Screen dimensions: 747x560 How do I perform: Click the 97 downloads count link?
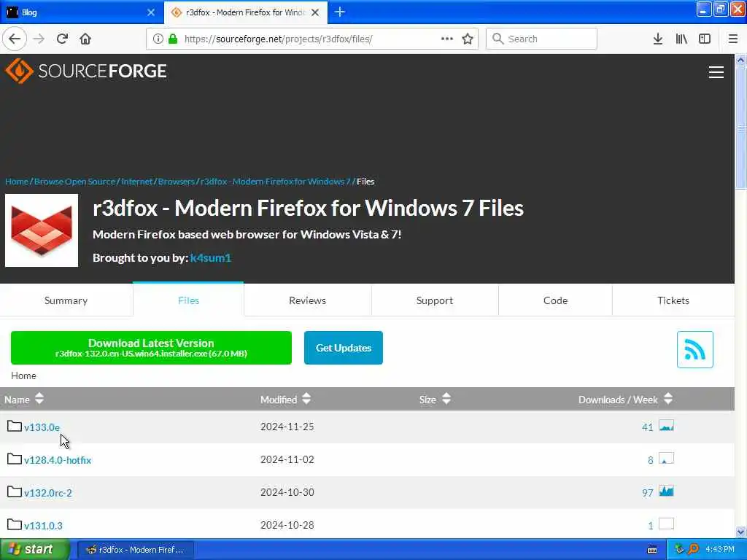pyautogui.click(x=648, y=493)
